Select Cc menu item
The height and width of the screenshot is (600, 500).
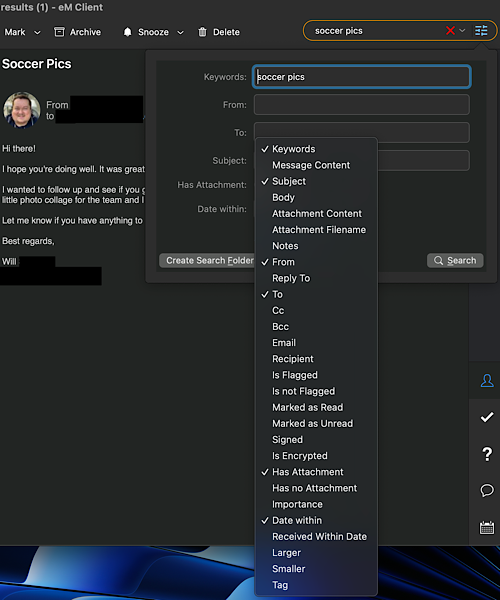pos(316,310)
